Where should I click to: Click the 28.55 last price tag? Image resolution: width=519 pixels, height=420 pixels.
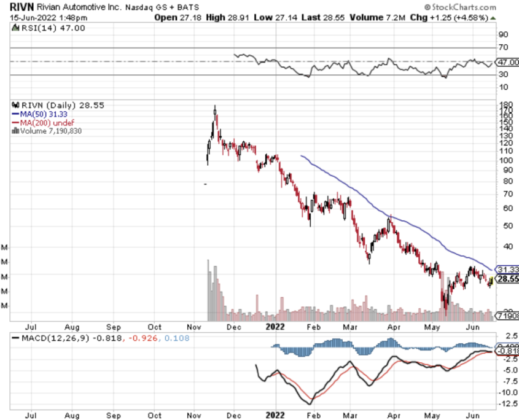(507, 279)
